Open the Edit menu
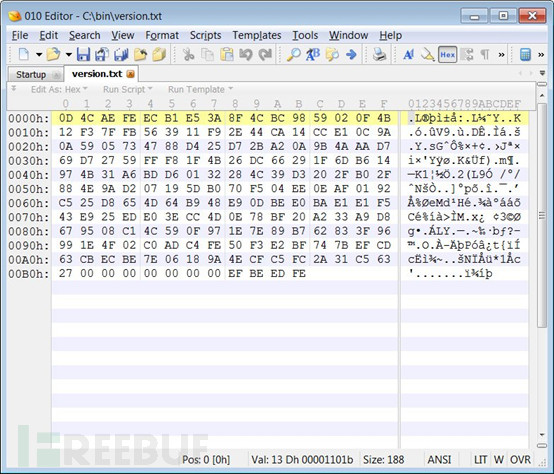This screenshot has width=554, height=474. [48, 35]
